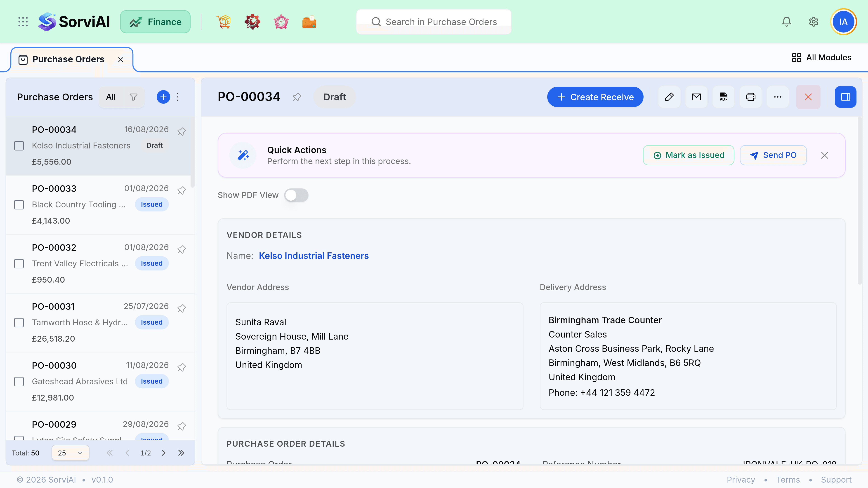Open Kelso Industrial Fasteners vendor link
This screenshot has width=868, height=488.
[314, 256]
